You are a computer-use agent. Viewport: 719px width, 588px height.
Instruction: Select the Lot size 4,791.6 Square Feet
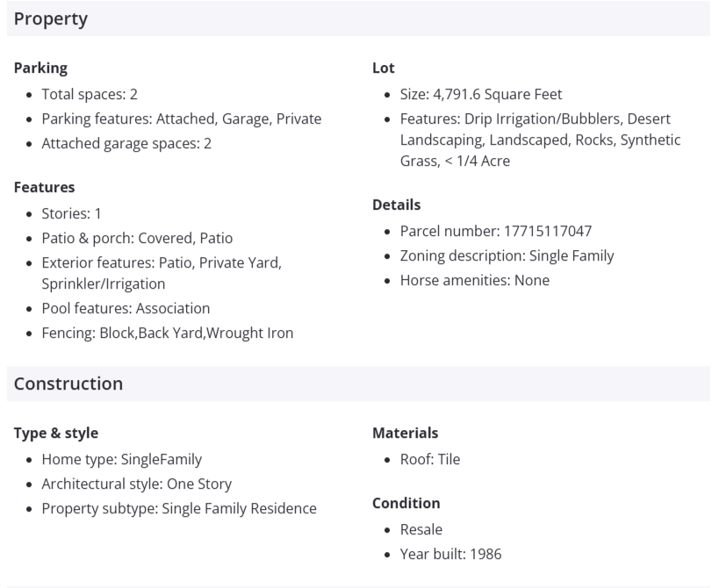(x=481, y=94)
